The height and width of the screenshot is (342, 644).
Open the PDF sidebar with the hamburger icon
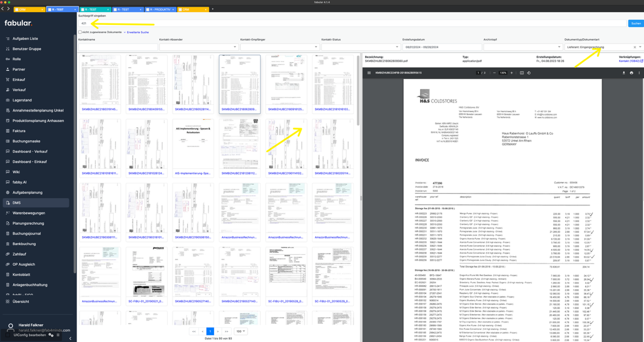(x=369, y=73)
